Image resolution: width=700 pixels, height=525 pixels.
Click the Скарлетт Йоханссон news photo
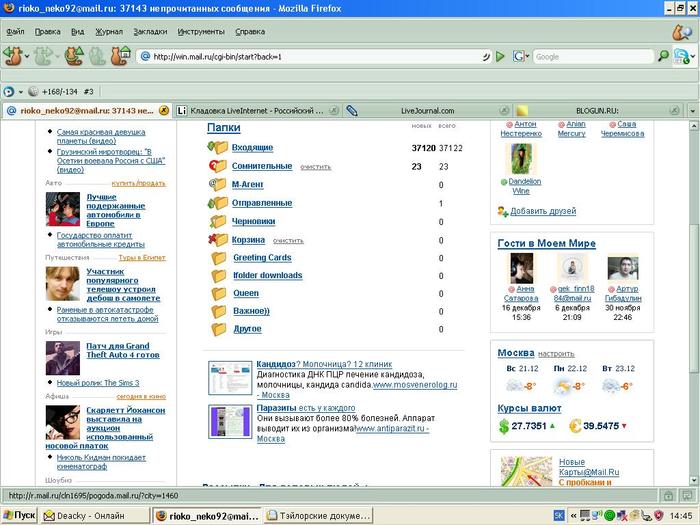pos(63,422)
